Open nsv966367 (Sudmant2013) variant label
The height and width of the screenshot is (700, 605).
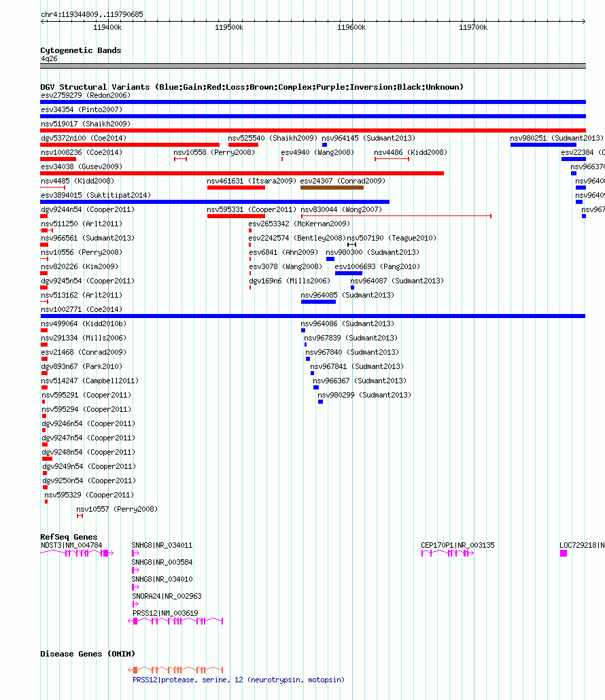[x=360, y=381]
